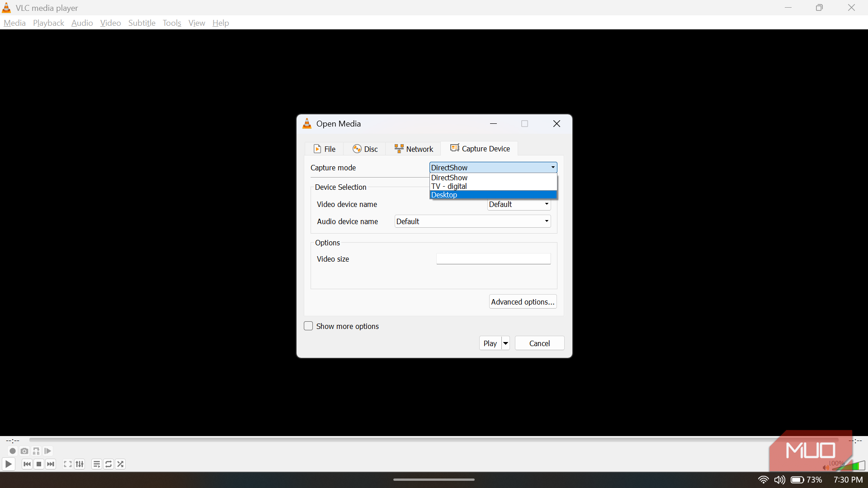This screenshot has width=868, height=488.
Task: Stop playback with the Stop button
Action: pos(39,464)
